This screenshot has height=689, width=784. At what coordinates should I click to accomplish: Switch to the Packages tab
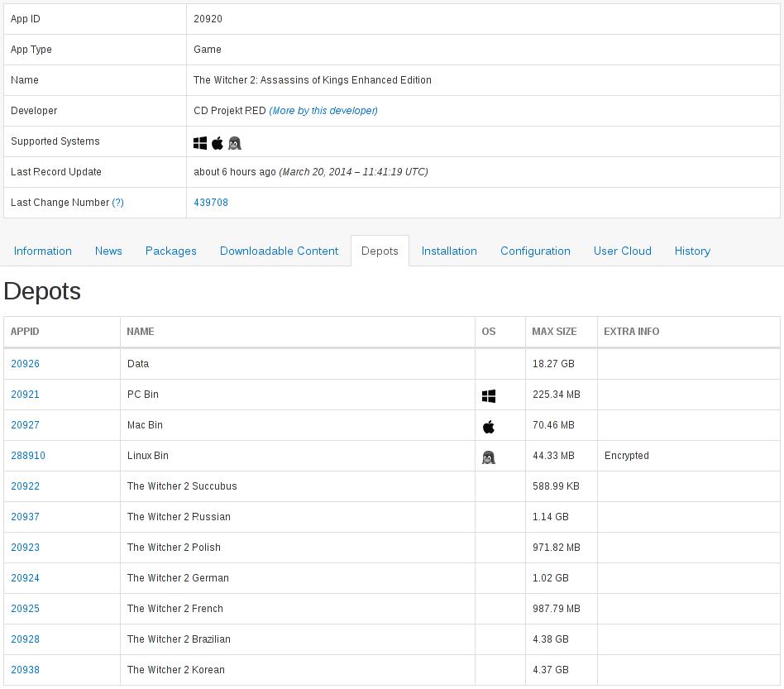171,251
